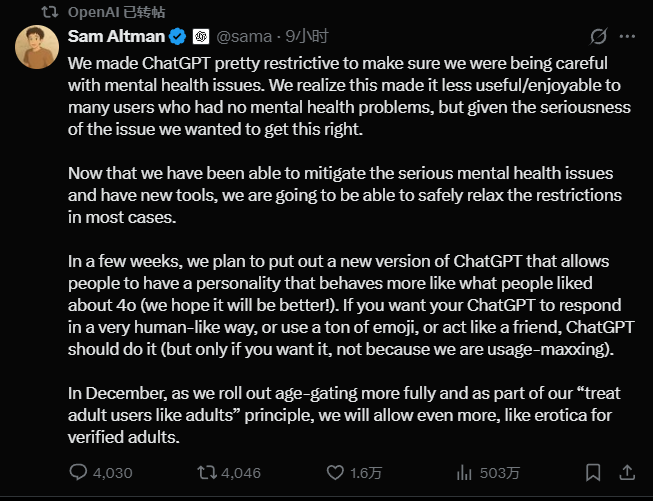Click the 4,030 replies count

113,472
